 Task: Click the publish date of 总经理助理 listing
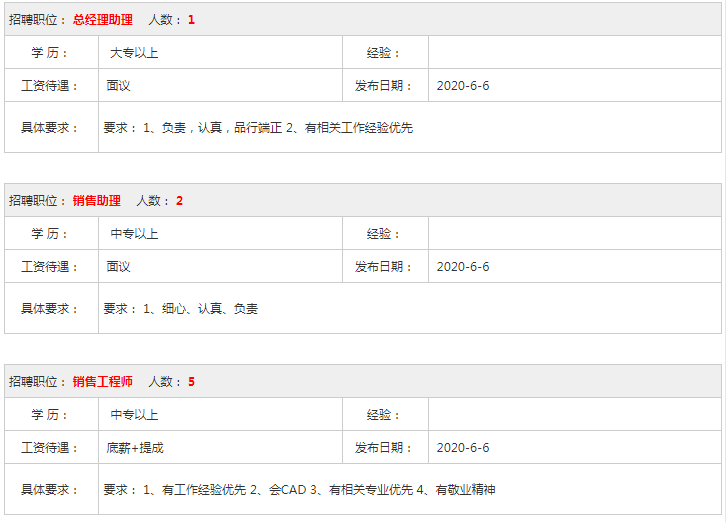pos(463,86)
